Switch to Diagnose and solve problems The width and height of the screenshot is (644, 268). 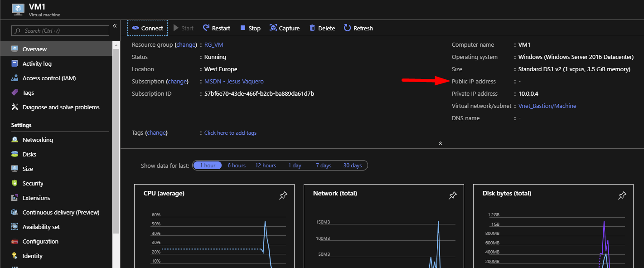click(61, 107)
